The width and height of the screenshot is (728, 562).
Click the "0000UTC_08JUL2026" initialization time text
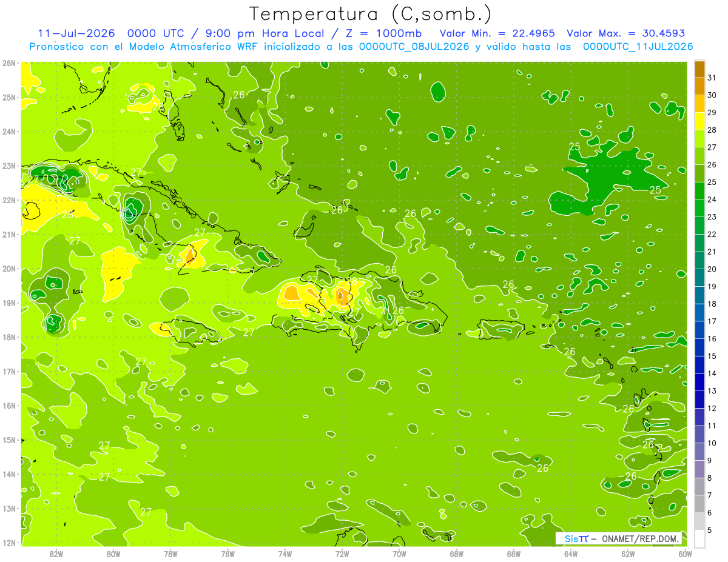pos(414,47)
